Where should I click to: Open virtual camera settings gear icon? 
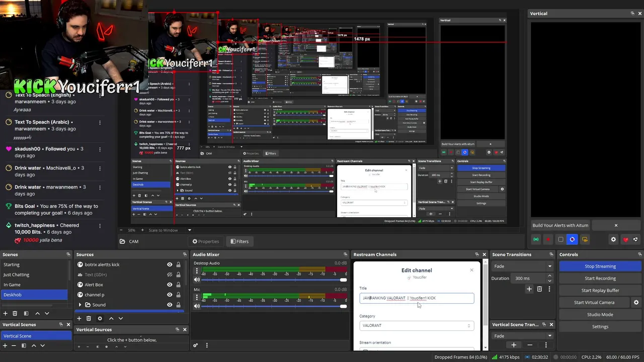pyautogui.click(x=636, y=303)
